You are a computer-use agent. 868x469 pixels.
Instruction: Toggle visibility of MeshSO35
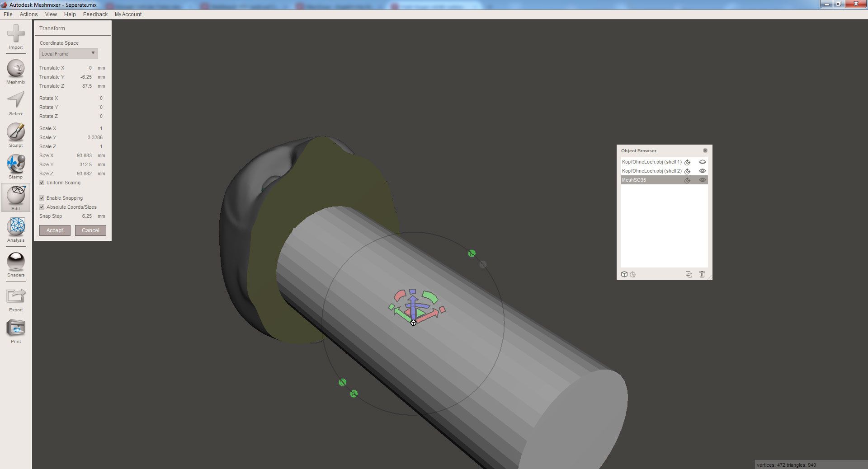[703, 180]
